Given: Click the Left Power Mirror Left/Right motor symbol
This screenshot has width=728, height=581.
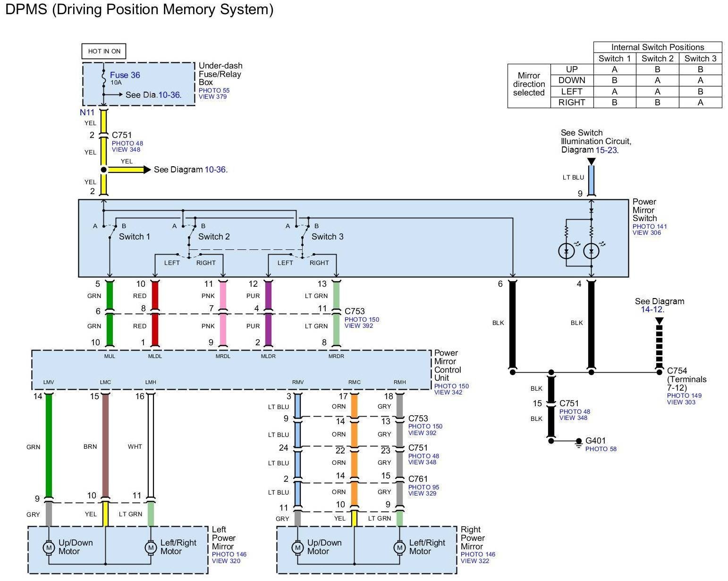Looking at the screenshot, I should pos(151,547).
